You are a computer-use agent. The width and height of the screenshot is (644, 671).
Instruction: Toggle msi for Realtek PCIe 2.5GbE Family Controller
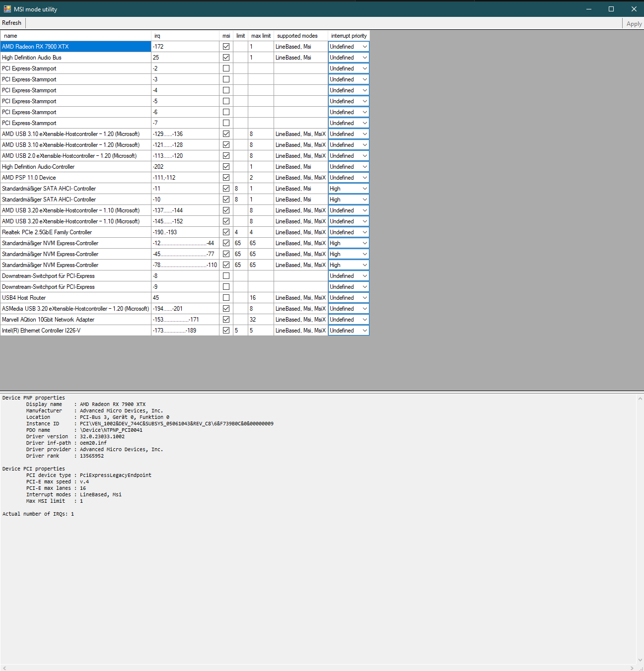click(x=226, y=232)
